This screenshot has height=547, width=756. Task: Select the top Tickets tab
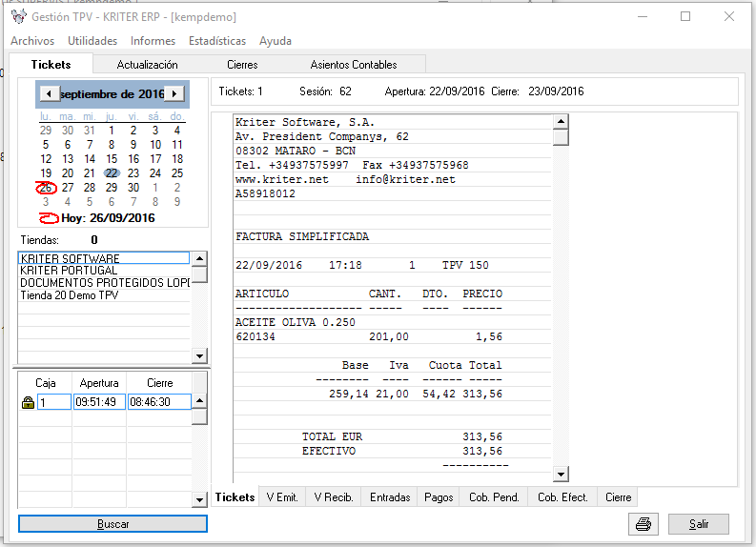(x=51, y=65)
